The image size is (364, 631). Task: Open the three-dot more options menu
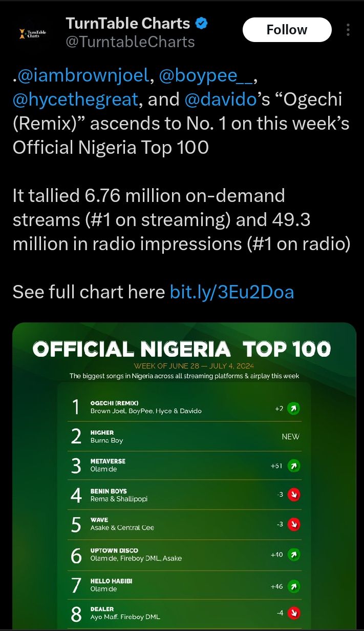(348, 30)
